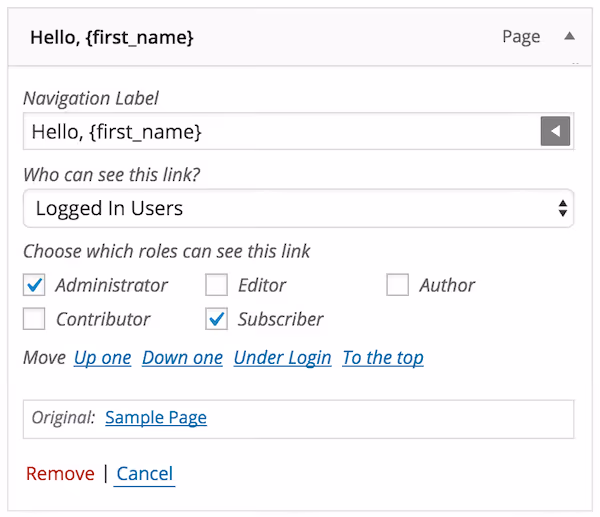
Task: Uncheck the Subscriber role checkbox
Action: [x=216, y=318]
